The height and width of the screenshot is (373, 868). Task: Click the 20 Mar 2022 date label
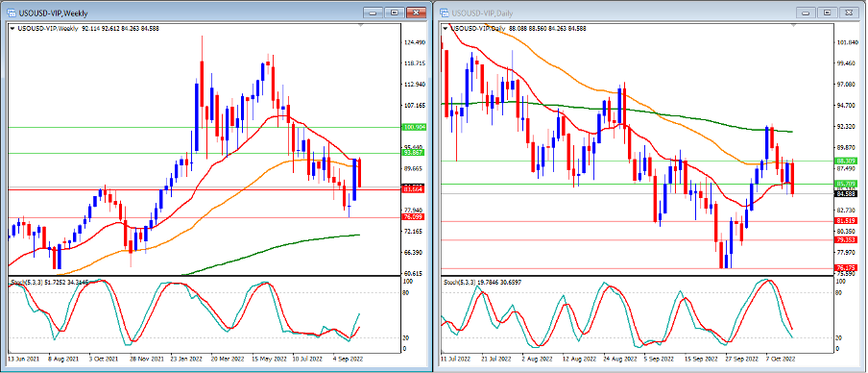227,359
